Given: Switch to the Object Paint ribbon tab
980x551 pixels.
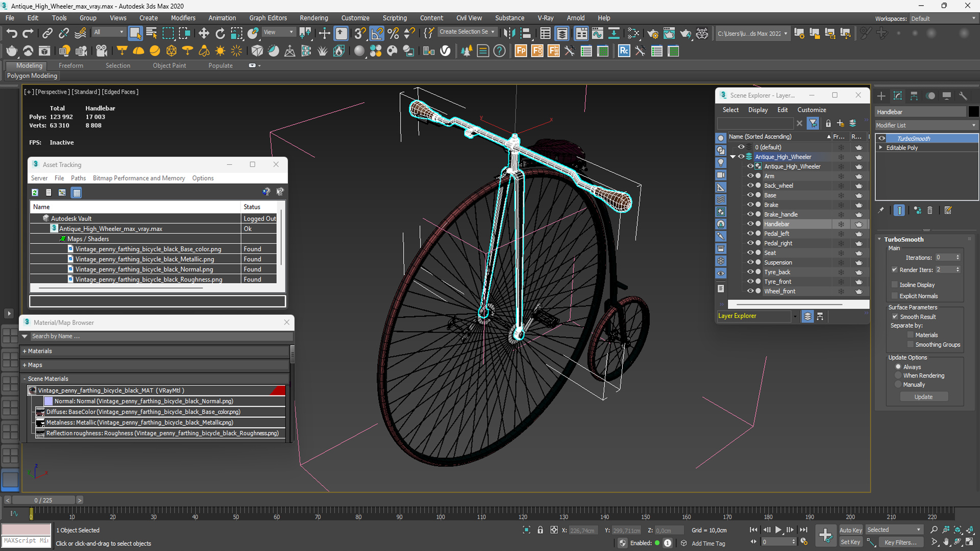Looking at the screenshot, I should (169, 65).
